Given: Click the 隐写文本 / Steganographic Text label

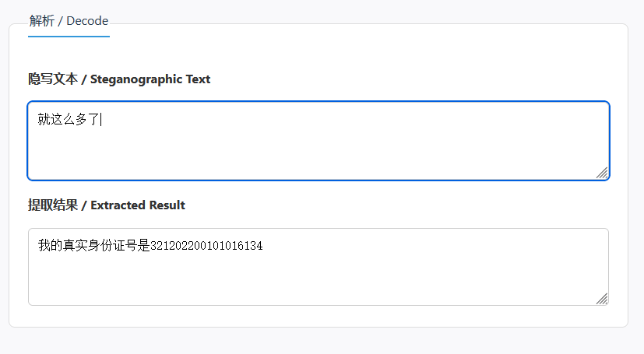Looking at the screenshot, I should coord(119,79).
